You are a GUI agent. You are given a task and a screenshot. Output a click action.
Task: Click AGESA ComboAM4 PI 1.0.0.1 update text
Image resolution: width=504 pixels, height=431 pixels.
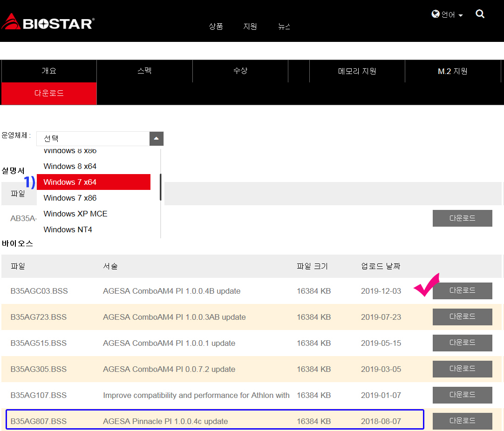[169, 343]
